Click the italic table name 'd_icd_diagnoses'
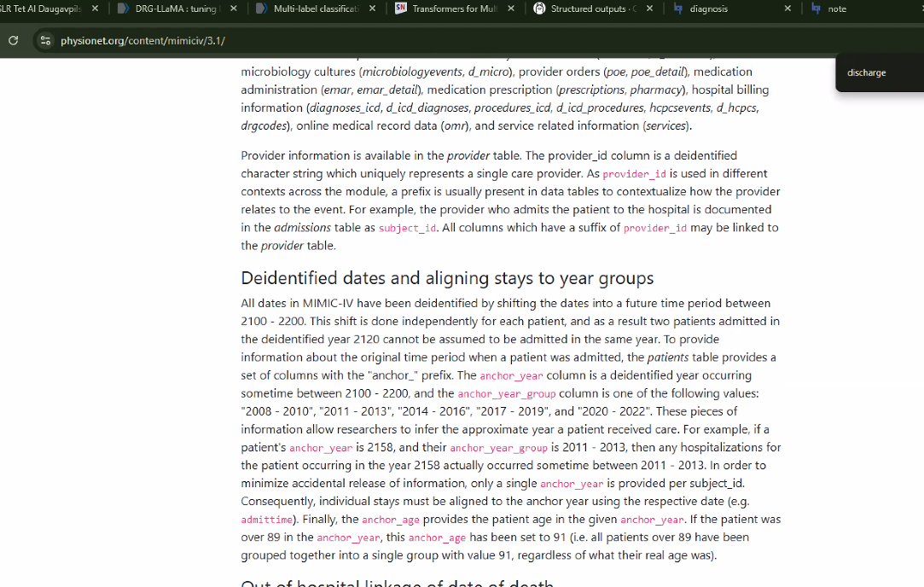 [x=427, y=108]
